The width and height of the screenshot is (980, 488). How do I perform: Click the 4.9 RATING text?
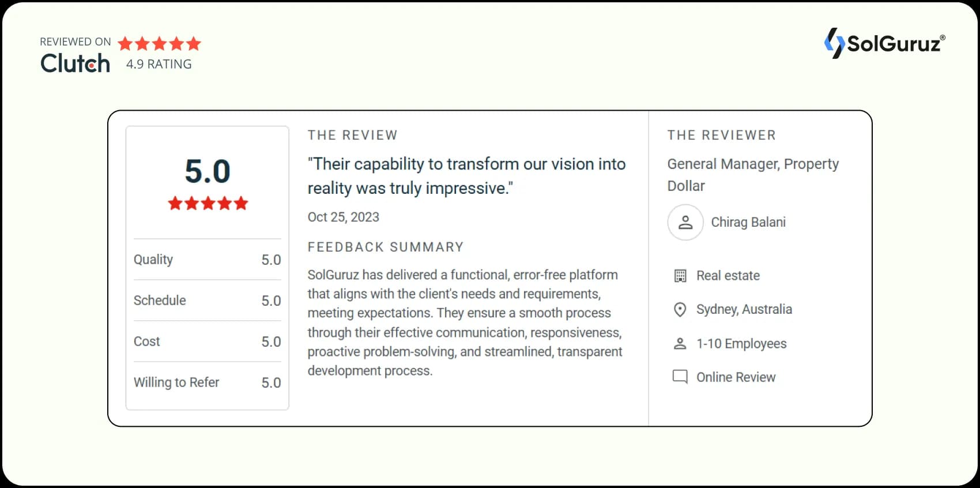point(159,64)
